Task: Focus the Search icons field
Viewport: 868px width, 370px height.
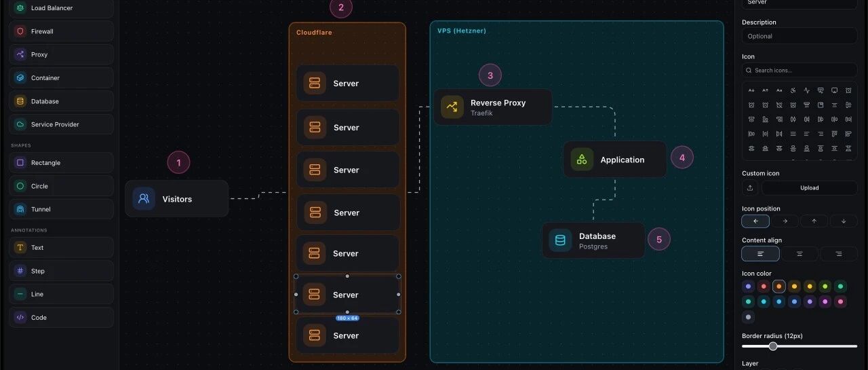Action: (800, 70)
